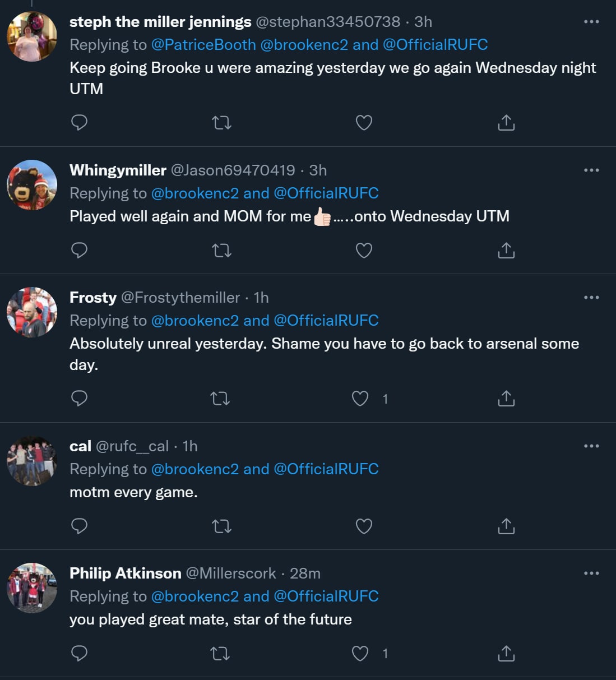The image size is (616, 680).
Task: Reply to cal's tweet
Action: (x=80, y=526)
